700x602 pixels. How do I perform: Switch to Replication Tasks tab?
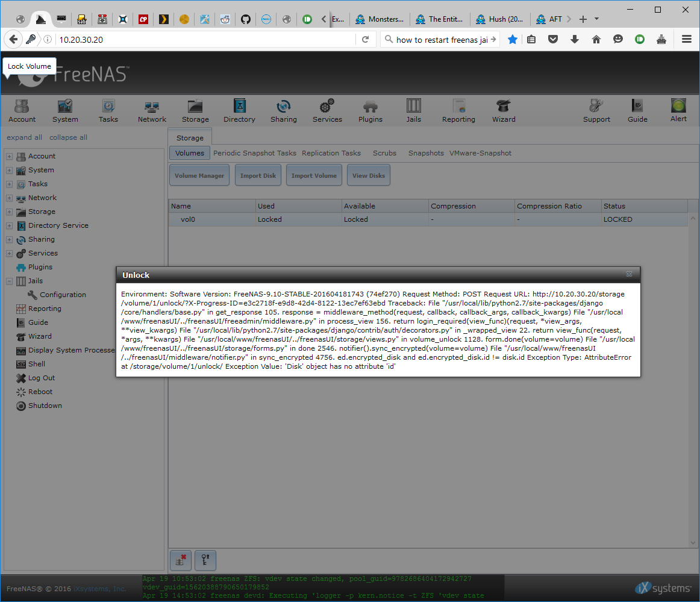click(x=331, y=153)
